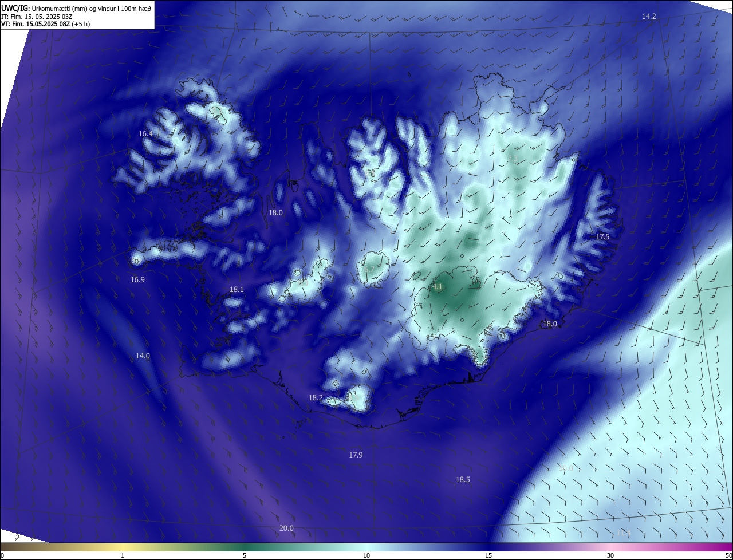Click the 18.0 label on southeast coast
The height and width of the screenshot is (560, 733).
tap(550, 324)
